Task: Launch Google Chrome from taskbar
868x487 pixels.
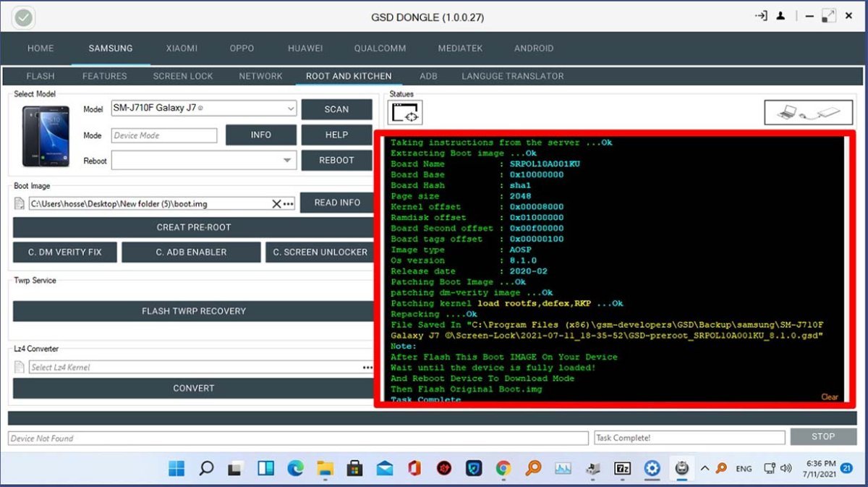Action: 503,468
